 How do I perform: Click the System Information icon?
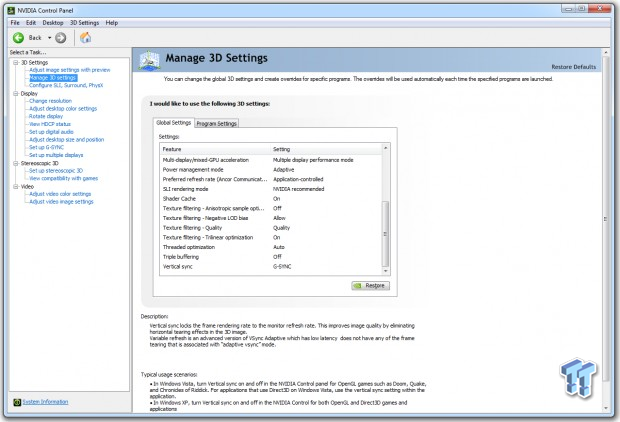pyautogui.click(x=17, y=402)
